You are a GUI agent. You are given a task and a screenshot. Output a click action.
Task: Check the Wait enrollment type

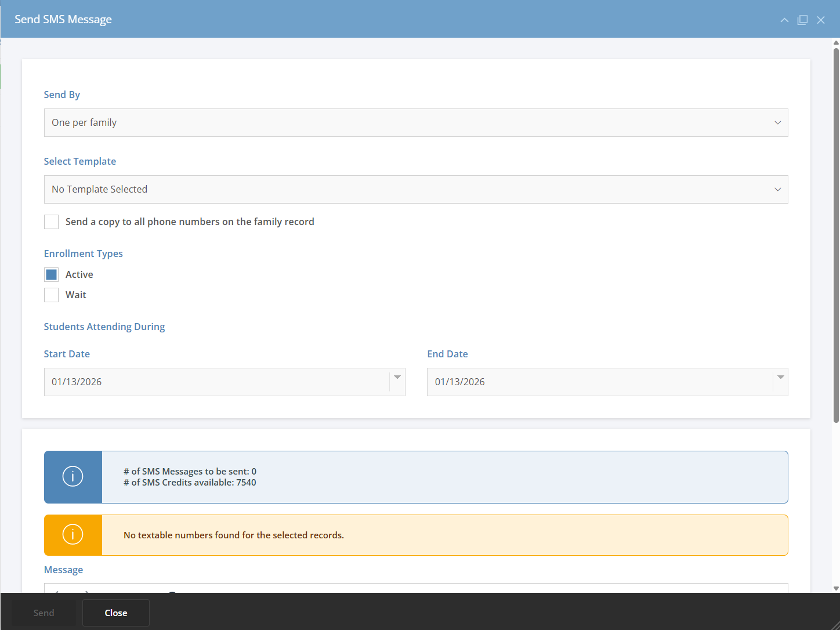pyautogui.click(x=51, y=295)
